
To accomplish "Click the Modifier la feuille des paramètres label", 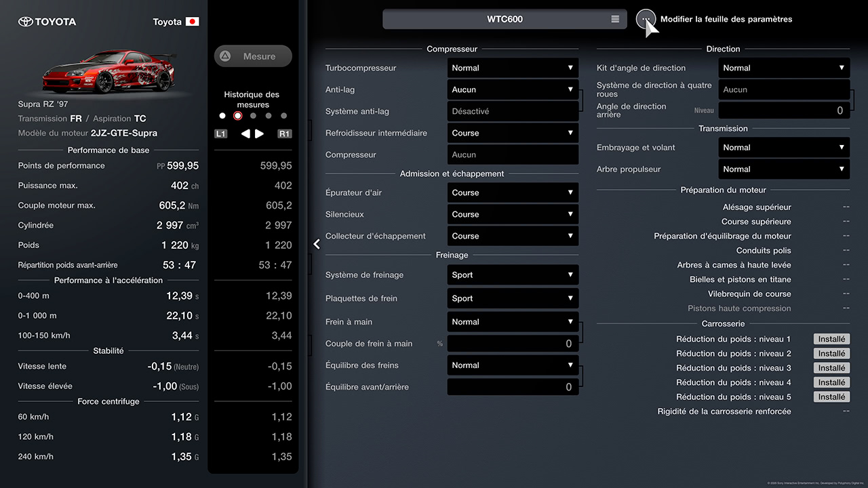I will tap(726, 19).
